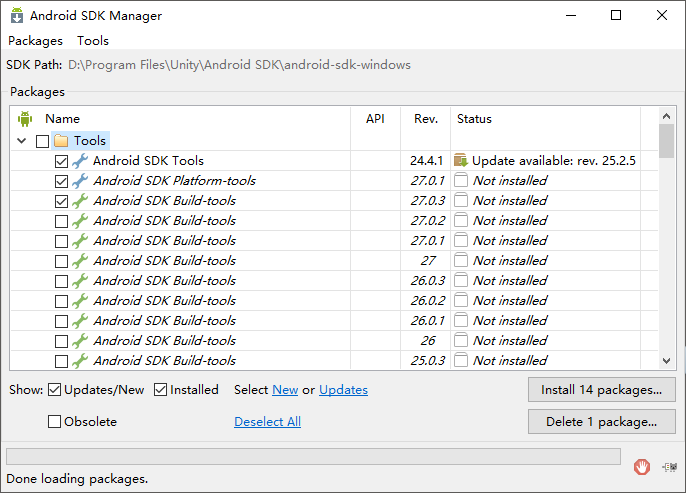Click the scrollbar up arrow
The height and width of the screenshot is (493, 686).
667,118
